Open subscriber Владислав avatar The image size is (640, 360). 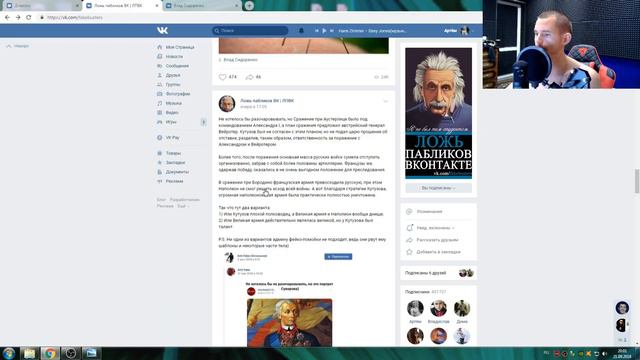pyautogui.click(x=438, y=308)
